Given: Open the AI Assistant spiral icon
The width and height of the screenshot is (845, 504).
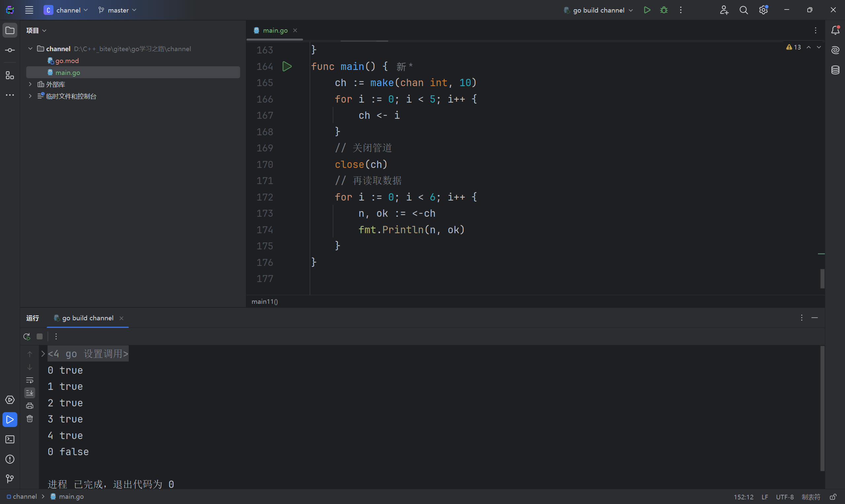Looking at the screenshot, I should 835,50.
